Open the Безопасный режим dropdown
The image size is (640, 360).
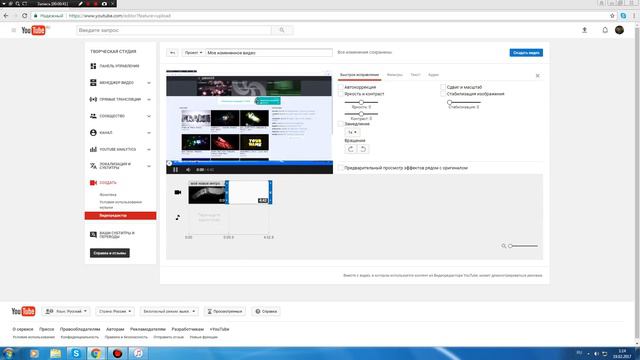click(169, 311)
